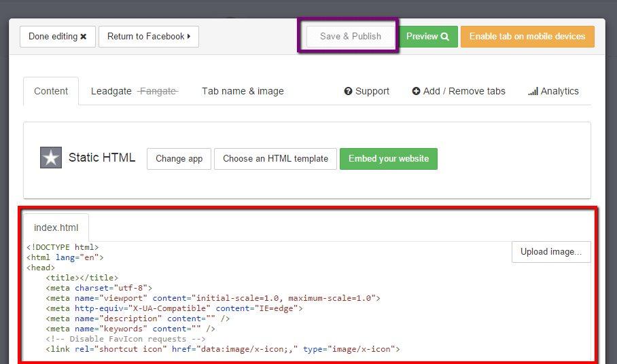The height and width of the screenshot is (364, 617).
Task: Switch to the Content tab
Action: tap(51, 91)
